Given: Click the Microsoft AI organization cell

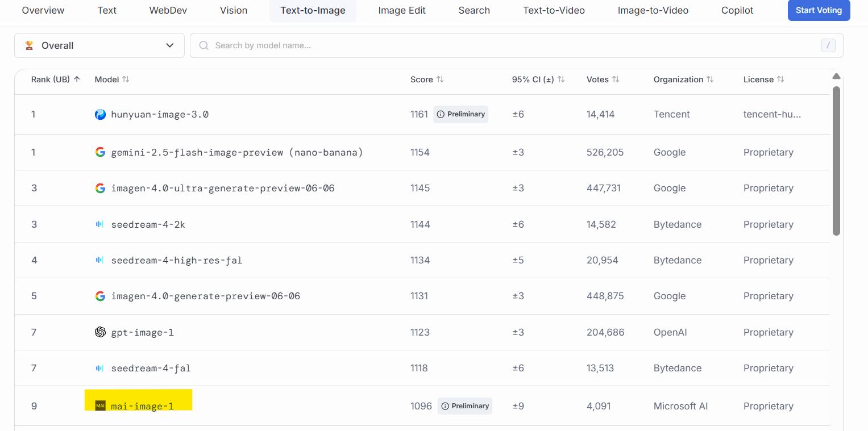Looking at the screenshot, I should click(680, 406).
